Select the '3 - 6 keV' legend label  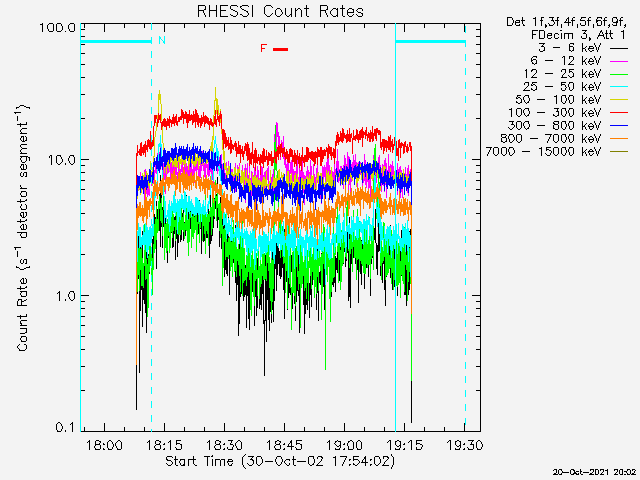pyautogui.click(x=570, y=48)
